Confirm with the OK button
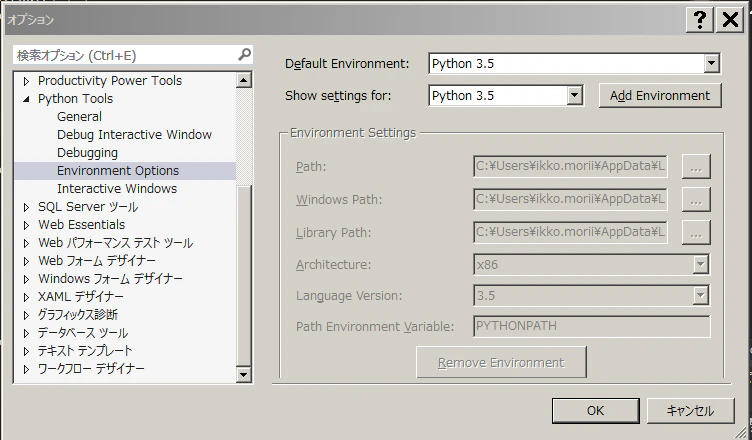 coord(596,411)
